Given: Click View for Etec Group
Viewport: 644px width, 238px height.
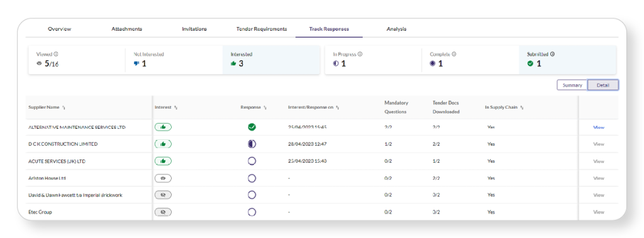Looking at the screenshot, I should coord(599,212).
